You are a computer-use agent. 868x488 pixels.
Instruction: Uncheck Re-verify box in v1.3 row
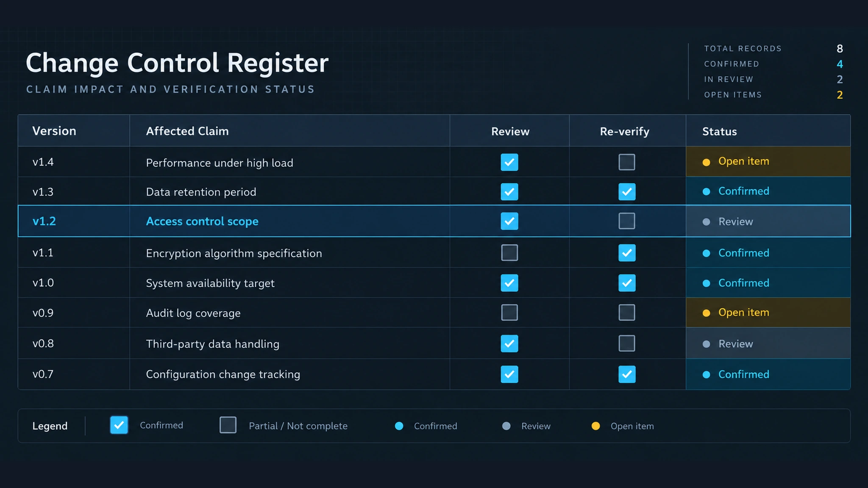point(626,191)
